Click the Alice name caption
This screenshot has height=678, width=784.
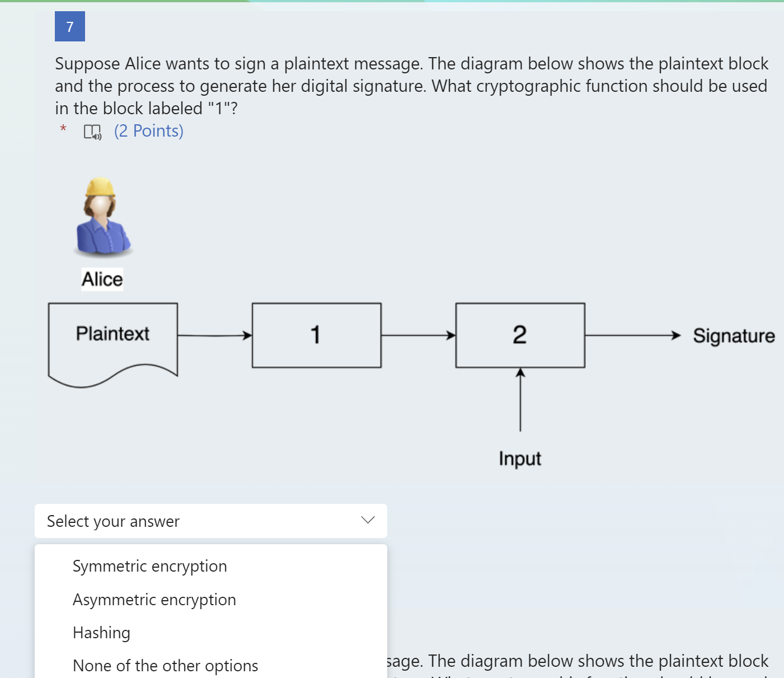[102, 279]
